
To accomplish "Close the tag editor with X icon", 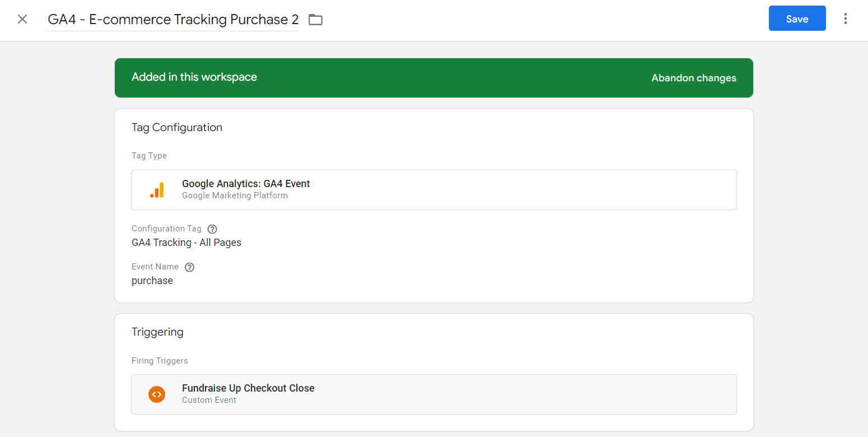I will coord(22,19).
